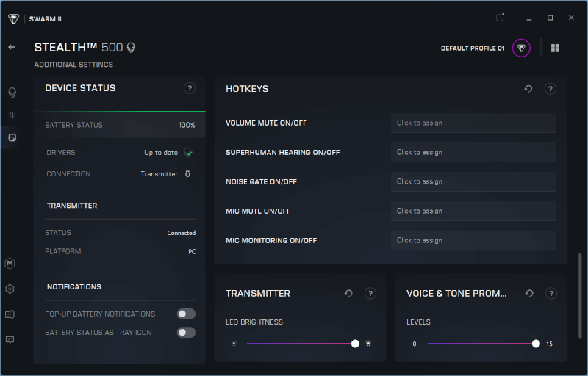Open the headset overview sidebar icon
Viewport: 588px width, 376px height.
(12, 92)
